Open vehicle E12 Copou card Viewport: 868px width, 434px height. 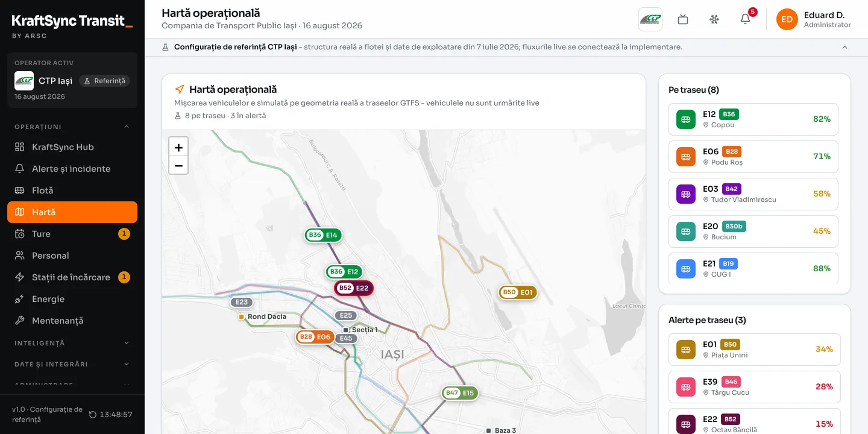tap(753, 119)
